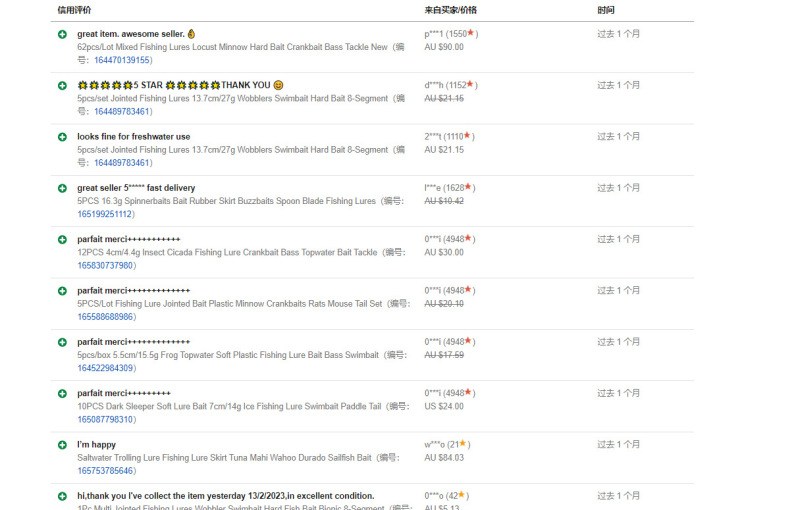Open item number 164522984309
Viewport: 800px width, 510px height.
tap(105, 368)
